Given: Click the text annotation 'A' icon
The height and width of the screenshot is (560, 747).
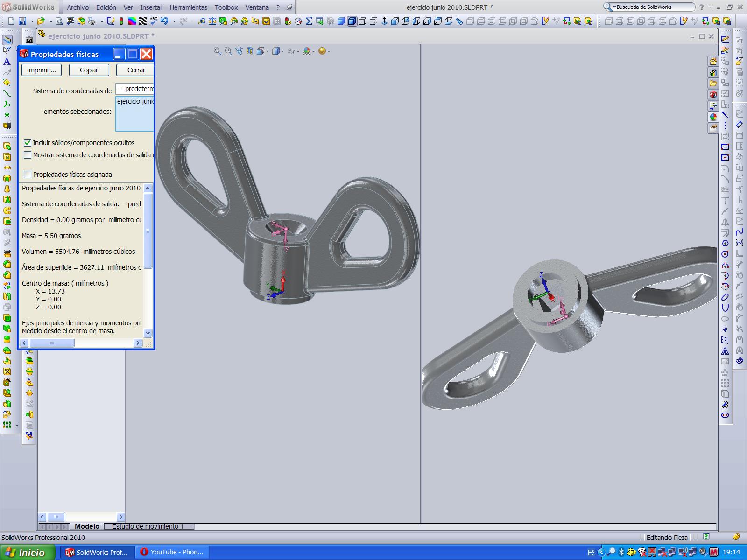Looking at the screenshot, I should [x=7, y=61].
